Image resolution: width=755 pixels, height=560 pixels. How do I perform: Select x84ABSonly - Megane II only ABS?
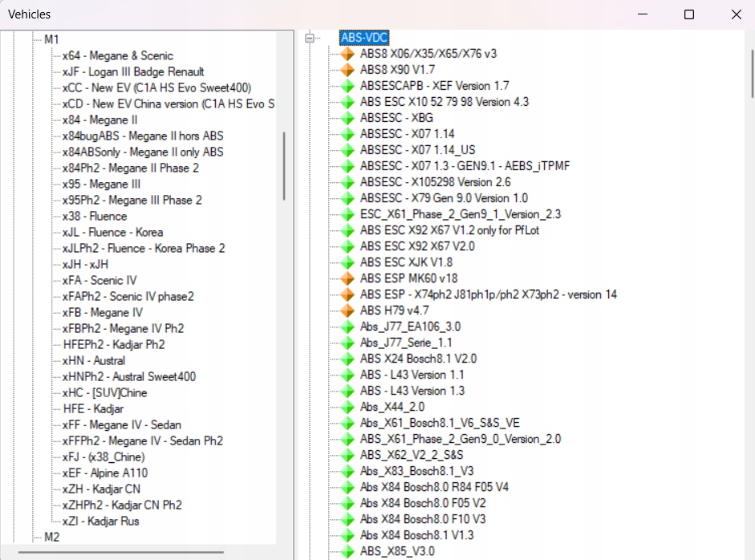[143, 152]
